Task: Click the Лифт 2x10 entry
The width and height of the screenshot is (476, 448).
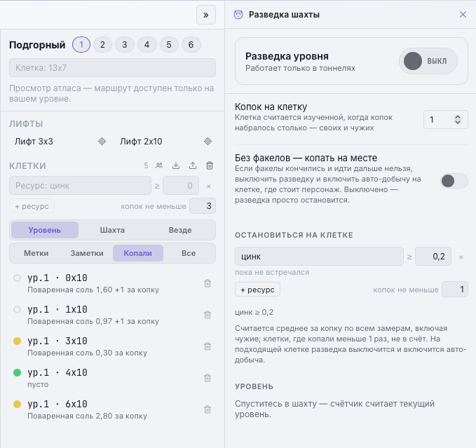Action: coord(141,142)
